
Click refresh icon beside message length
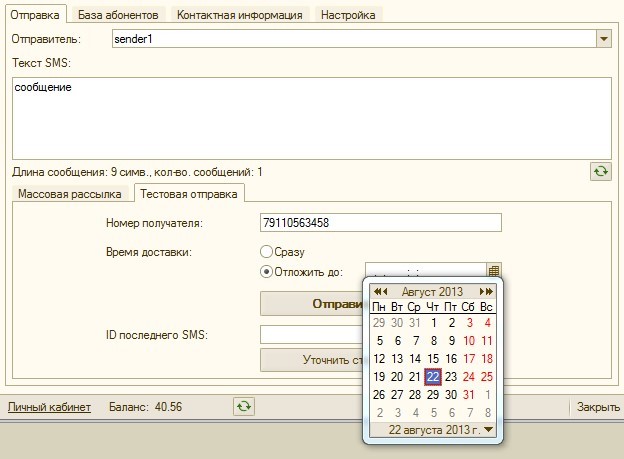tap(601, 172)
